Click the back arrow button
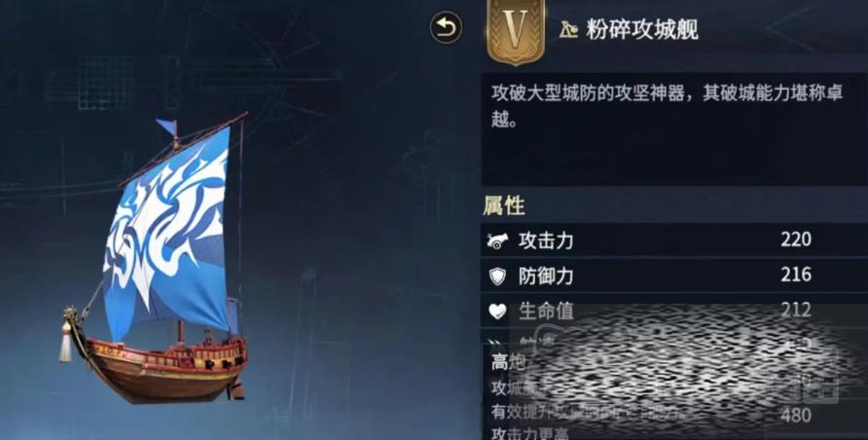Viewport: 868px width, 440px height. pyautogui.click(x=446, y=27)
